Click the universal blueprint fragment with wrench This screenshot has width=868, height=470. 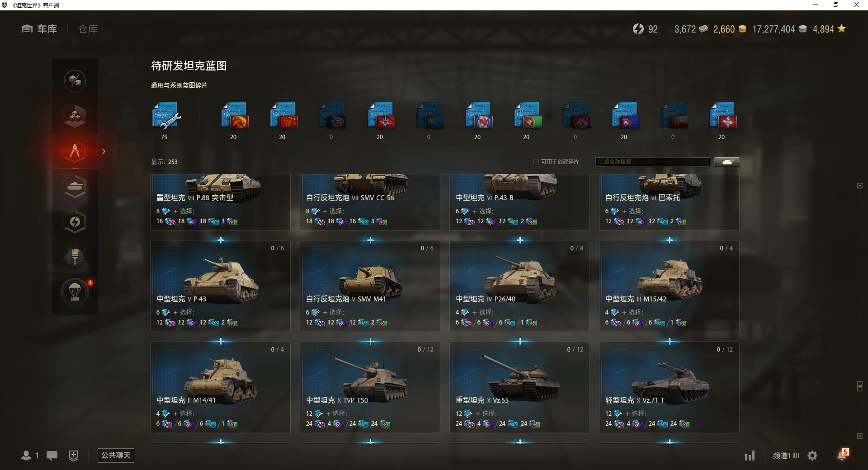point(166,117)
